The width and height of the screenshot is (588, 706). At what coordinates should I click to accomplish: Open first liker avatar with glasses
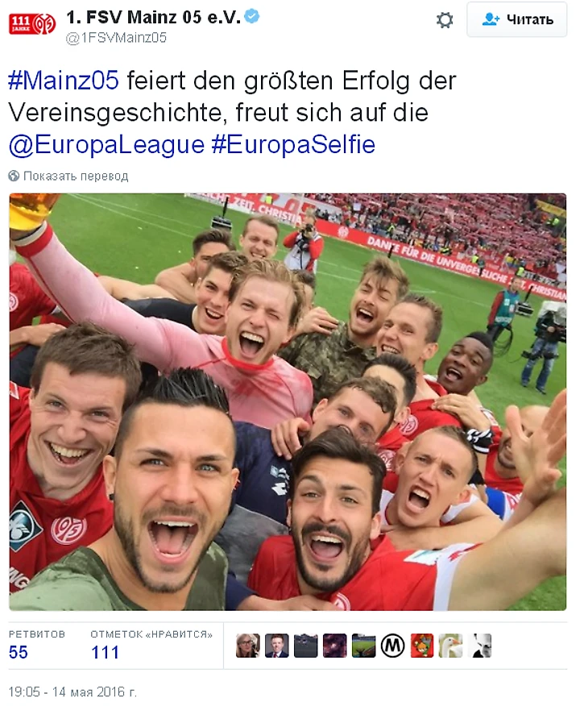pos(248,646)
